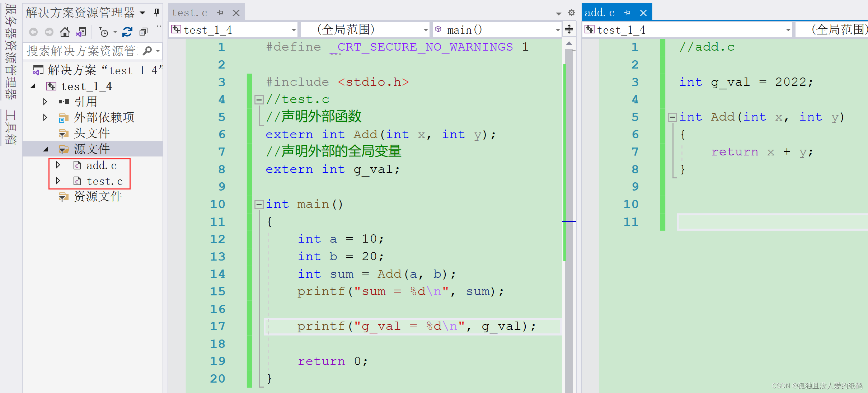This screenshot has width=868, height=393.
Task: Click the home navigation icon
Action: [x=62, y=32]
